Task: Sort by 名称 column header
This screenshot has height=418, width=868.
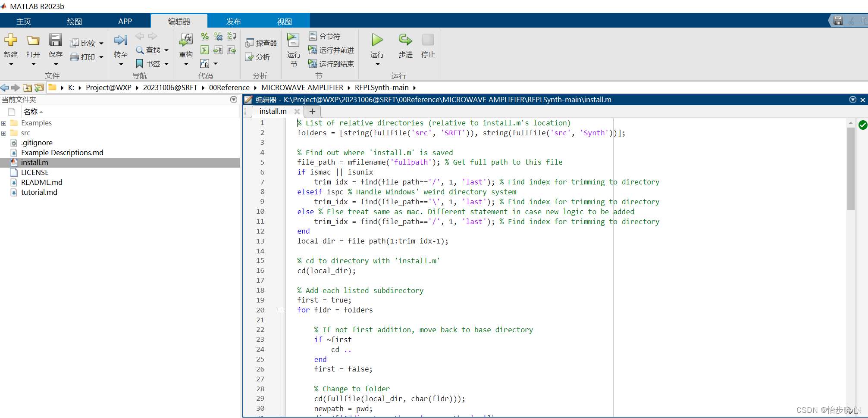Action: tap(33, 112)
